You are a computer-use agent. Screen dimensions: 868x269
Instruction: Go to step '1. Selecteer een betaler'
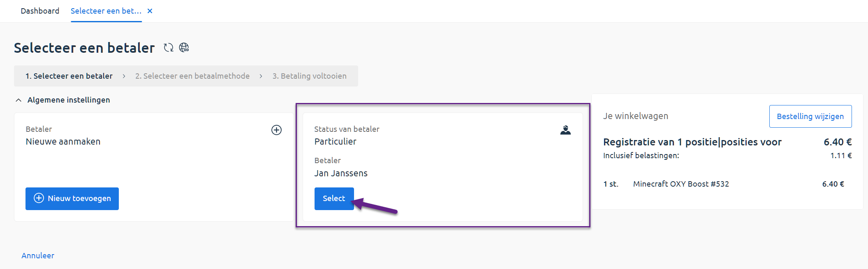[x=69, y=76]
